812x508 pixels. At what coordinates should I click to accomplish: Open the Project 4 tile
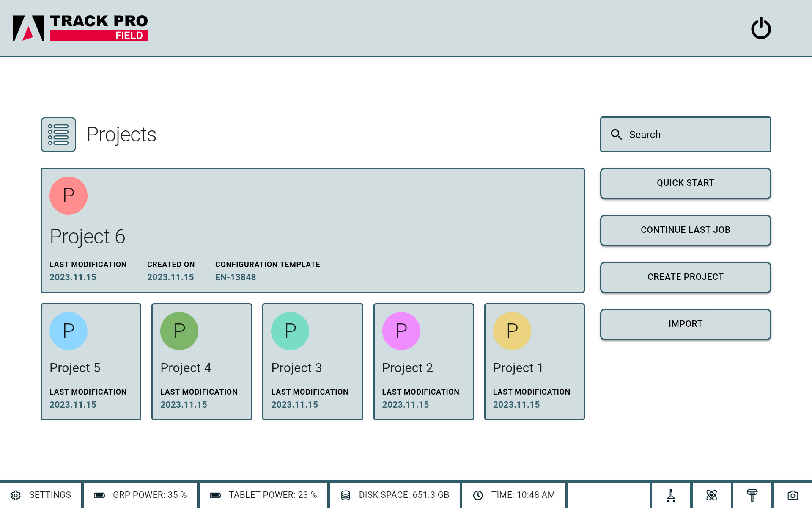coord(202,362)
